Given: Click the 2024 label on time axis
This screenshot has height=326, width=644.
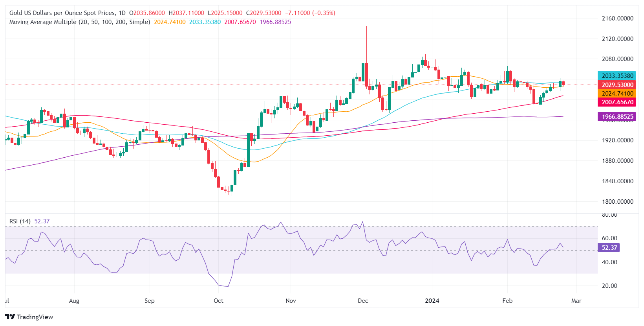Looking at the screenshot, I should pos(432,301).
